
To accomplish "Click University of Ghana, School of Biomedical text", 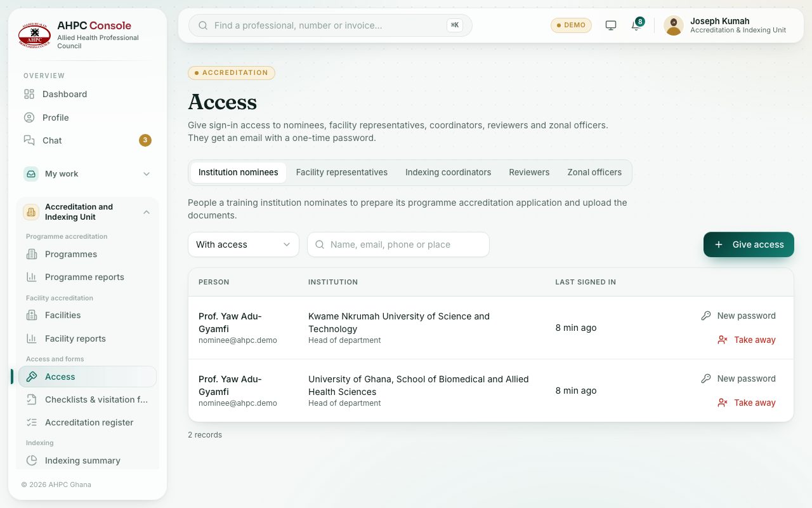I will point(418,385).
